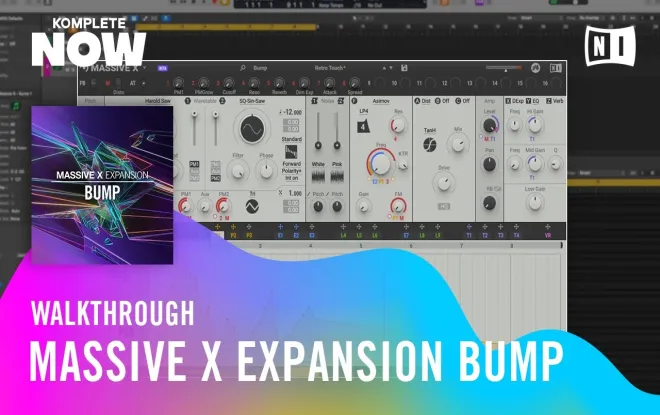
Task: Select the Z Verb effect slot
Action: (555, 101)
